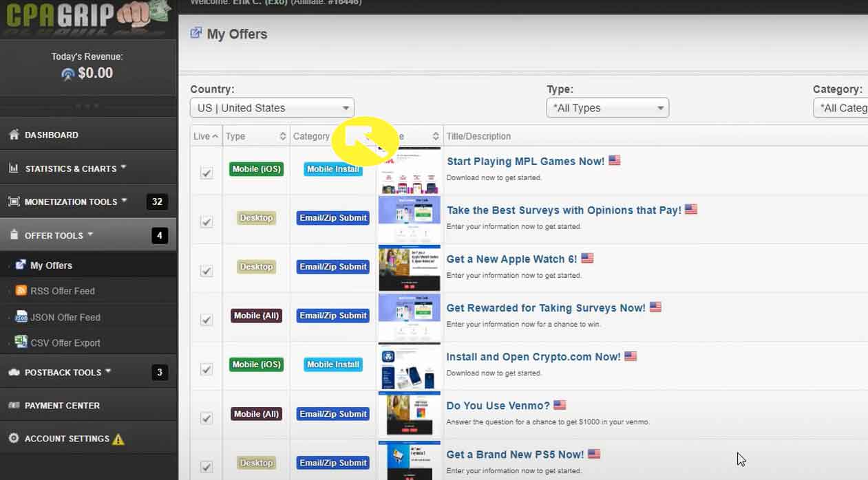Toggle Live checkbox for Best Surveys offer
Screen dimensions: 868x480
coord(207,221)
